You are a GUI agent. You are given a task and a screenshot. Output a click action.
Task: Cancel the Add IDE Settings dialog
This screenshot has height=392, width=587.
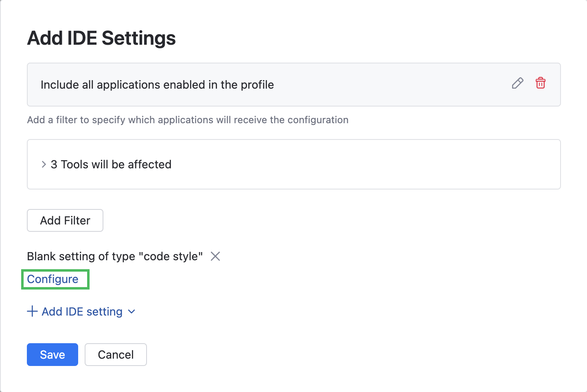click(x=116, y=354)
